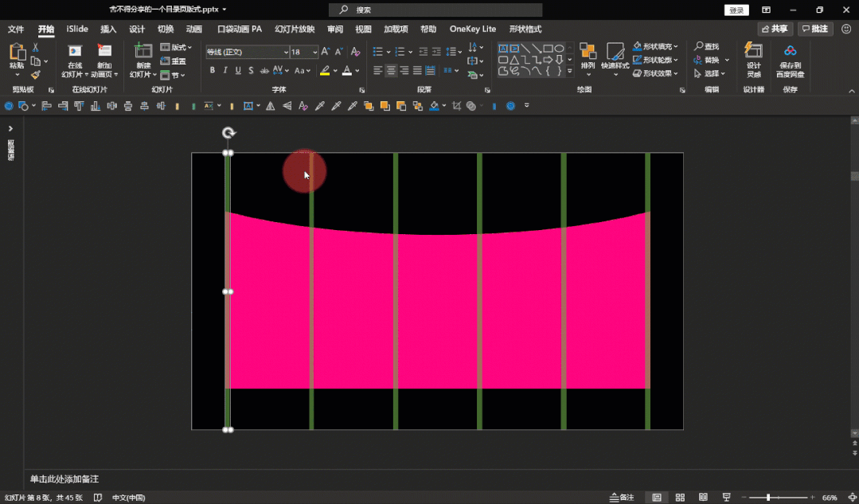859x504 pixels.
Task: Toggle Italic text formatting
Action: (x=225, y=71)
